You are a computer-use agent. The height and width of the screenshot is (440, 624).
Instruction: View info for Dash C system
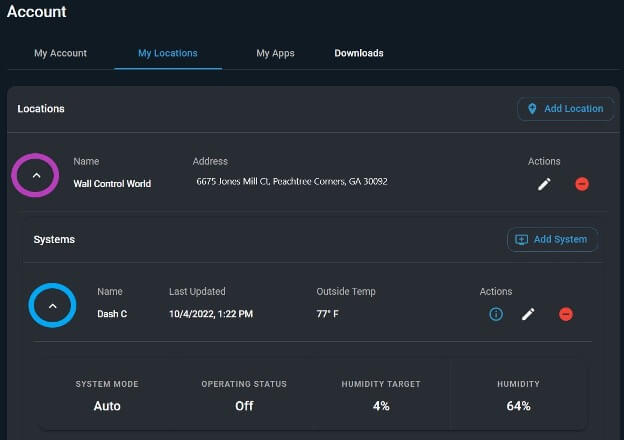496,314
